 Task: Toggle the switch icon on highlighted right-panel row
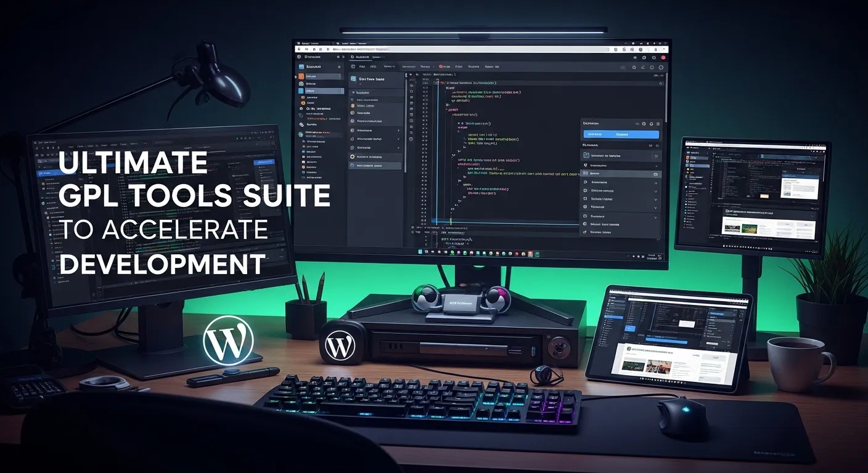coord(655,174)
